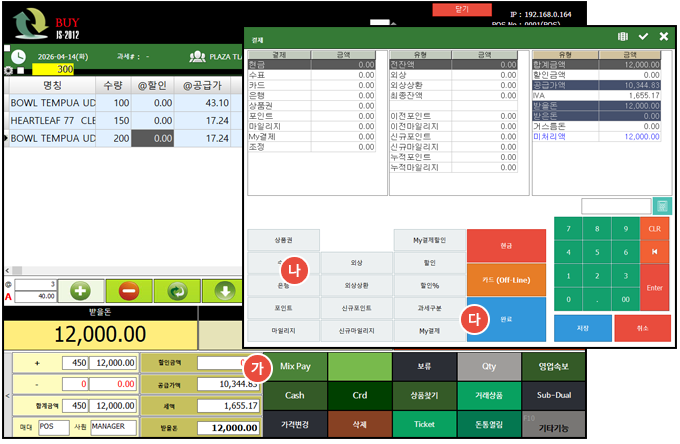Select the HEARTLEAF 77 item row
The height and width of the screenshot is (444, 680).
[123, 121]
